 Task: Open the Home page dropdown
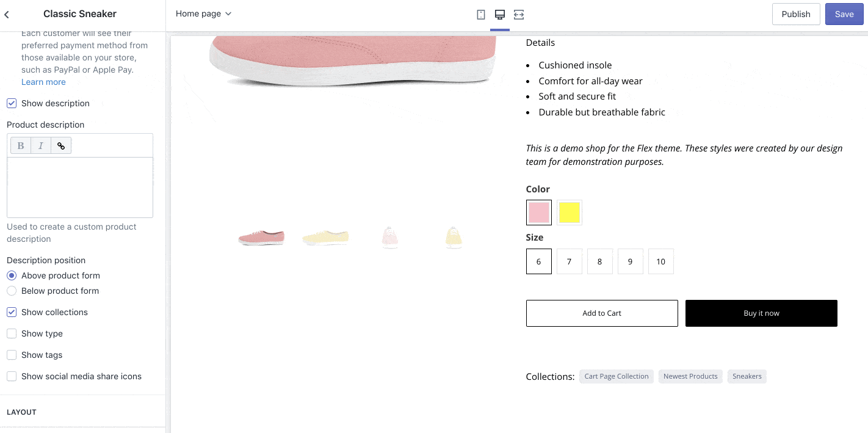point(203,13)
